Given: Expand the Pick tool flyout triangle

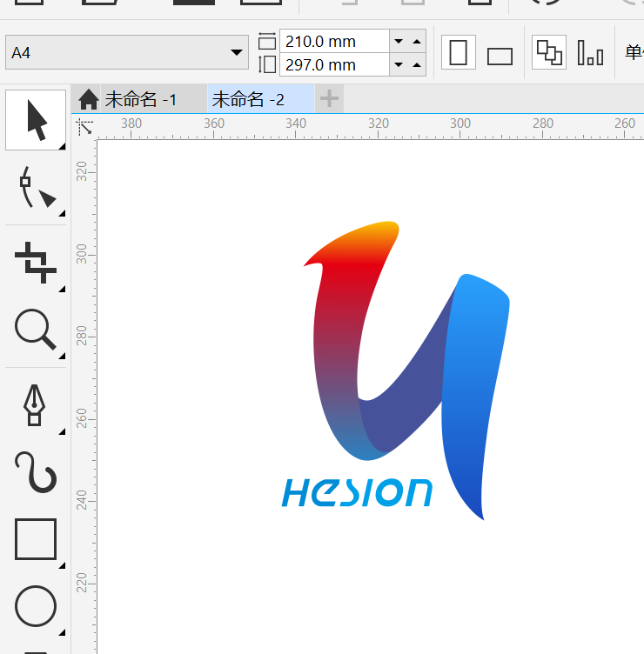Looking at the screenshot, I should pos(62,146).
